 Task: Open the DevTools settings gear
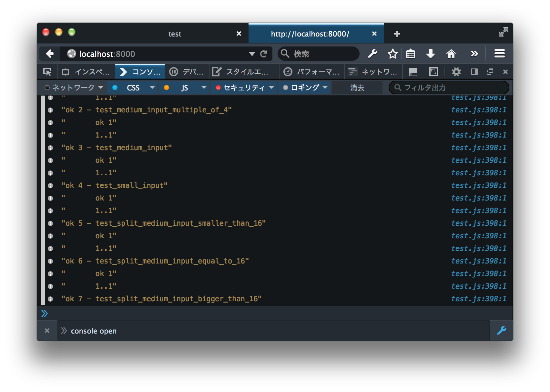tap(456, 72)
